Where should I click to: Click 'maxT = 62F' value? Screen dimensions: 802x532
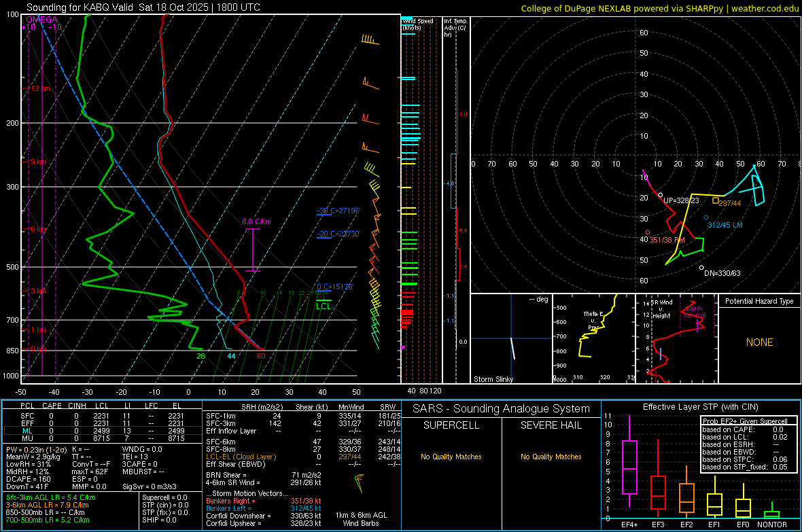pos(90,472)
